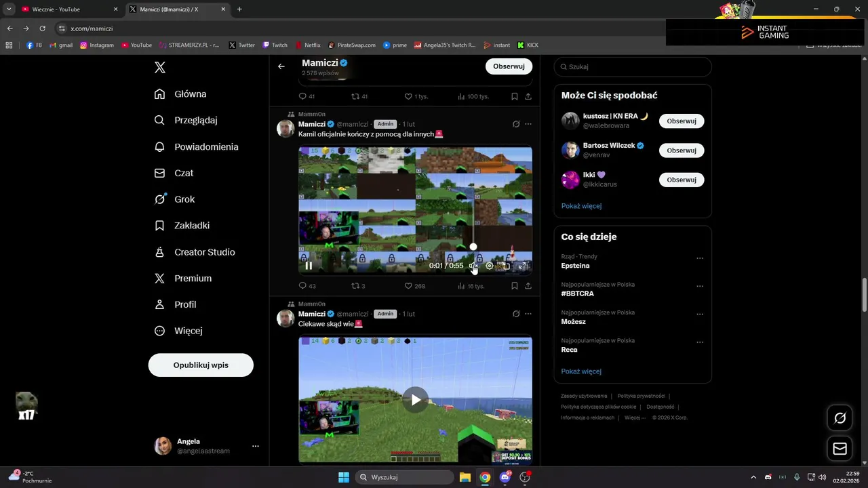Open Netflix bookmark

pos(308,45)
